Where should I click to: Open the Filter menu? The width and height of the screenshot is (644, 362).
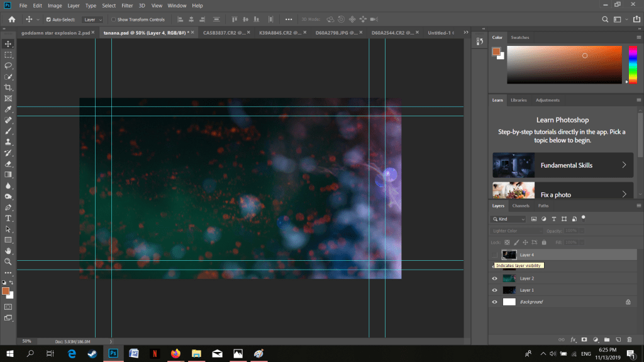pos(127,6)
